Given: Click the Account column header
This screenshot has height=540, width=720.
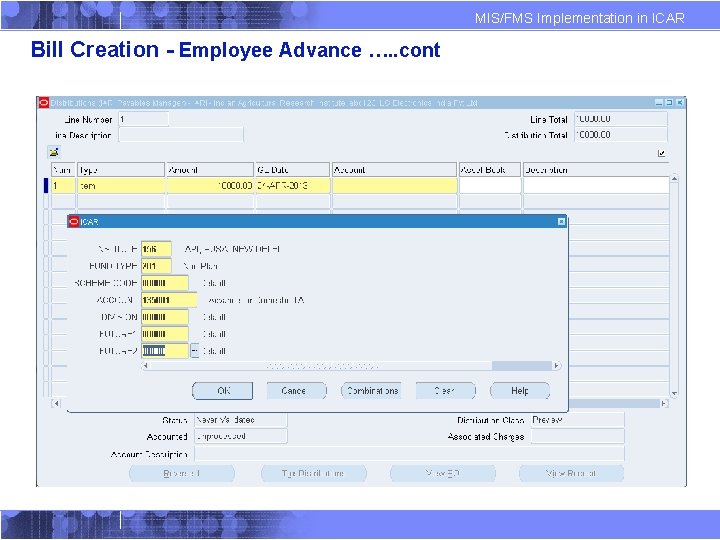Looking at the screenshot, I should coord(394,170).
